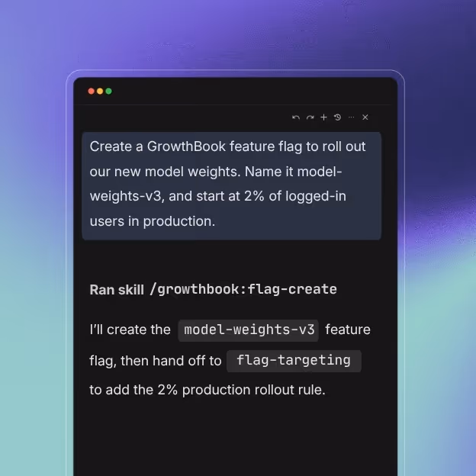
Task: Click the green maximize window dot
Action: [108, 91]
